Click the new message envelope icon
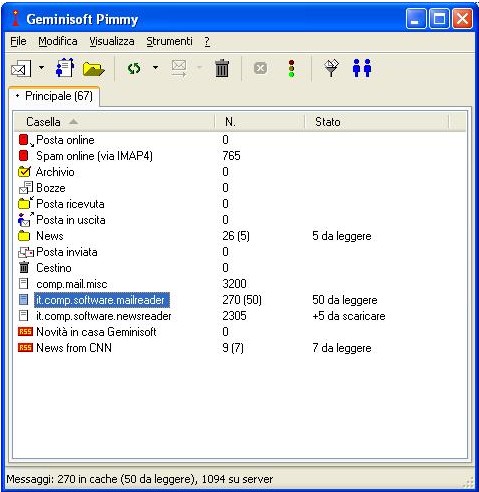Screen dimensions: 479x492 [21, 68]
